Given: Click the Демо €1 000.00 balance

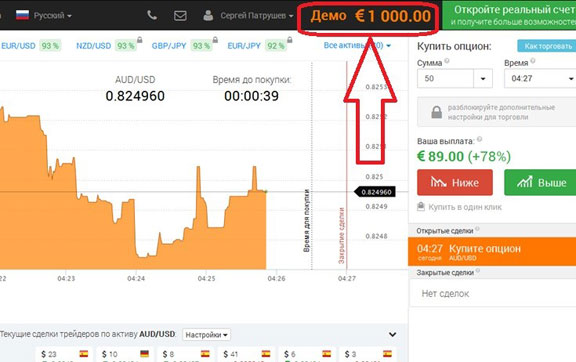Looking at the screenshot, I should coord(370,16).
